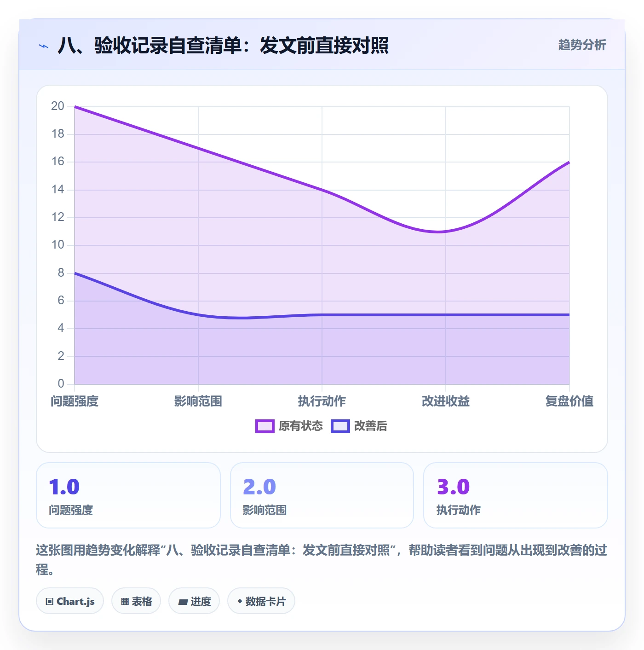Click the 表格 tag chip
Screen dimensions: 644x650
click(x=136, y=601)
